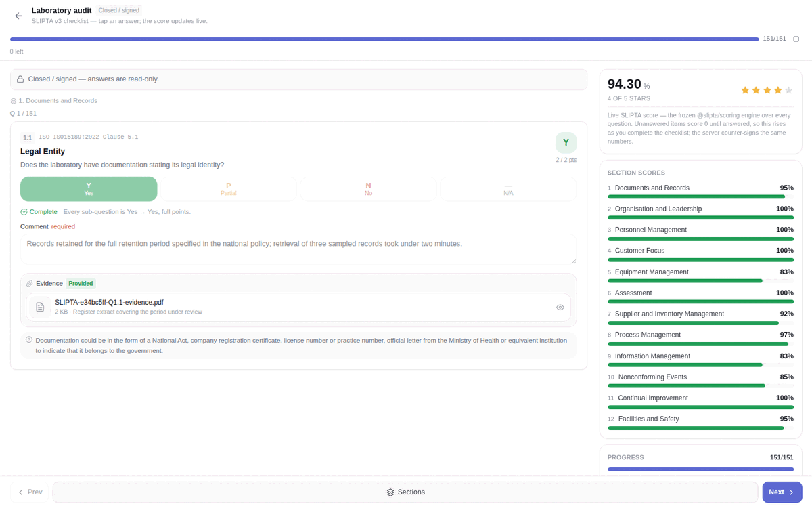812x508 pixels.
Task: Click the 1.1 question number tag
Action: 28,137
